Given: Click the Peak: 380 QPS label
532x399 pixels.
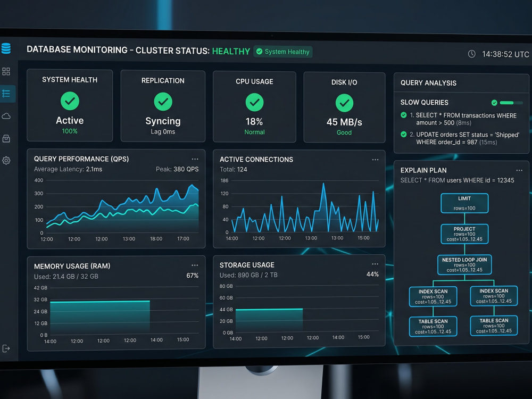Looking at the screenshot, I should coord(177,169).
